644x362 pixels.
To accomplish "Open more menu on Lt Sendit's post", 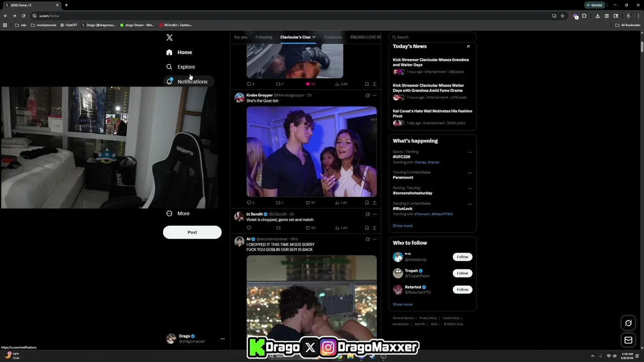I will click(x=374, y=214).
